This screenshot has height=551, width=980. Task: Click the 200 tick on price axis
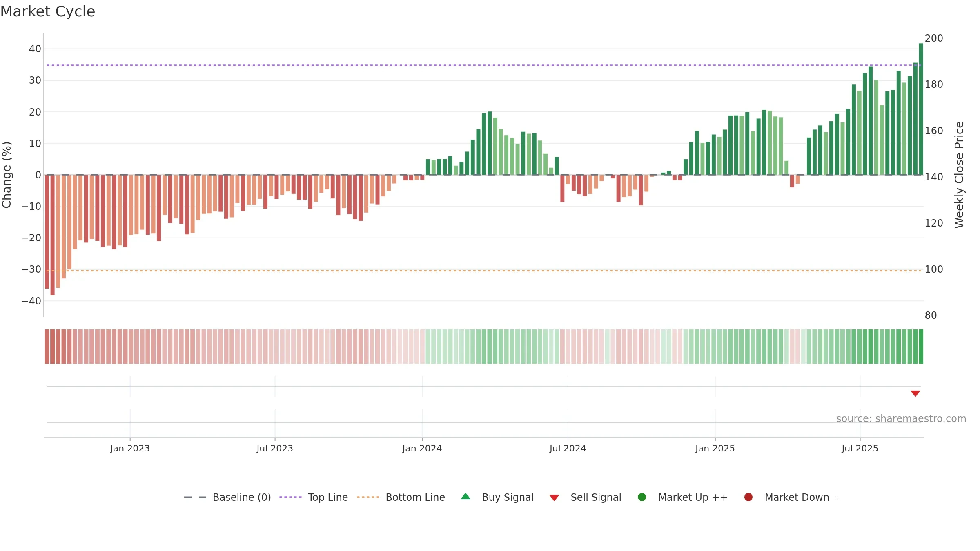pos(934,38)
